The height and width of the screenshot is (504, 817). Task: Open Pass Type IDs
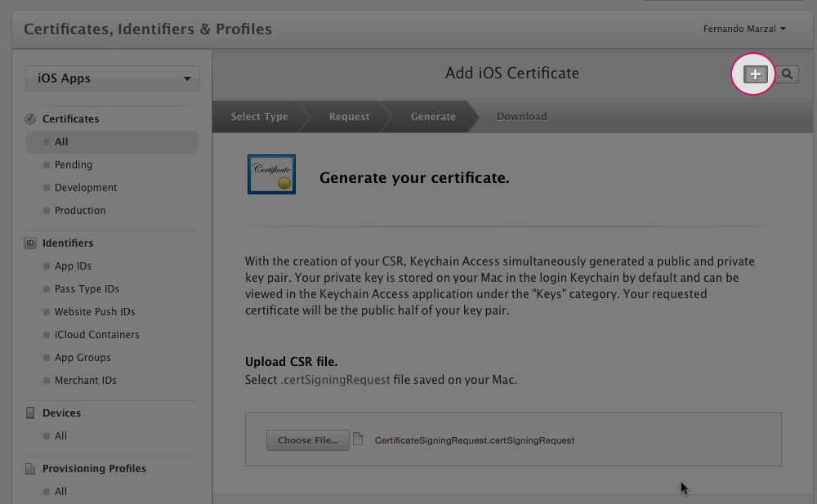point(87,288)
